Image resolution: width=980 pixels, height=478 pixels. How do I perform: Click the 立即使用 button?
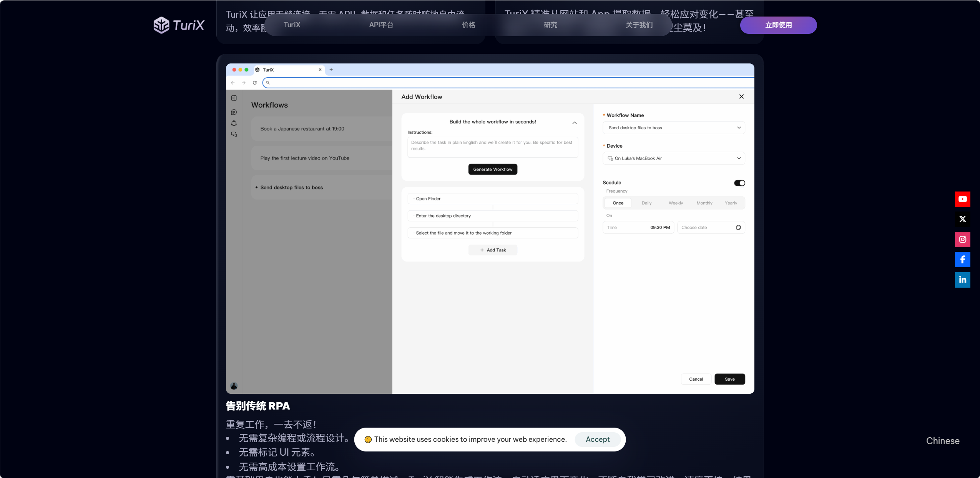click(778, 25)
